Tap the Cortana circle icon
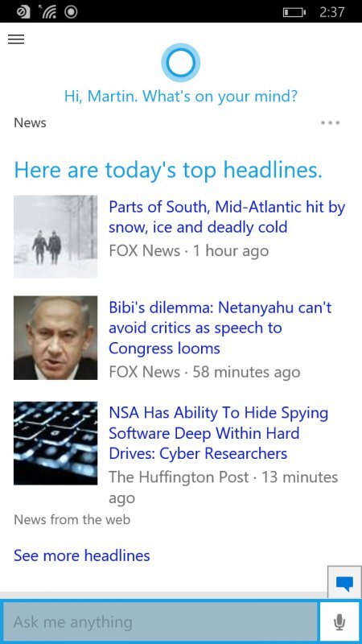This screenshot has height=644, width=362. coord(180,63)
